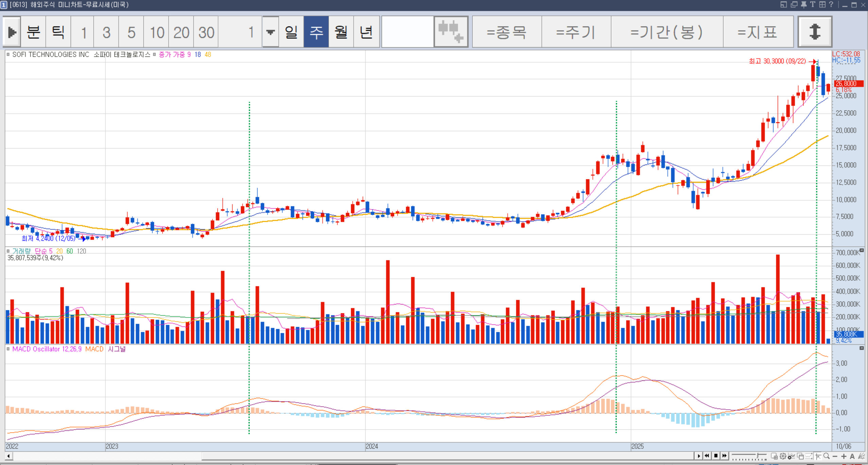868x465 pixels.
Task: Open chart settings gear icon
Action: tap(783, 456)
